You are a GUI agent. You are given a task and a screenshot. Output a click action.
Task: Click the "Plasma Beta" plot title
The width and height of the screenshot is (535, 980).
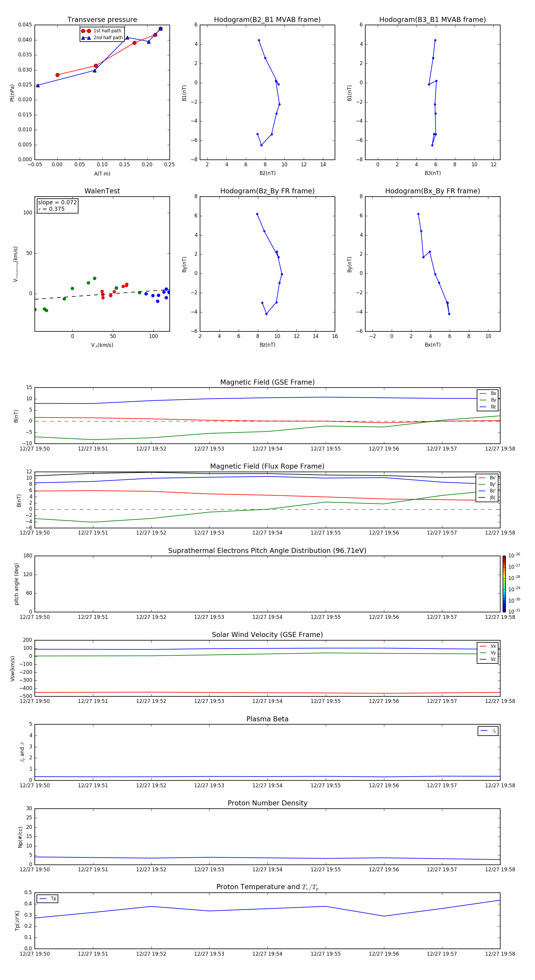[267, 719]
